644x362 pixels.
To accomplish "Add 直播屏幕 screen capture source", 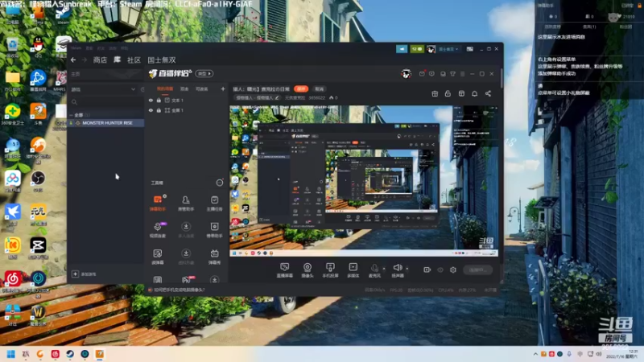I will pos(285,270).
